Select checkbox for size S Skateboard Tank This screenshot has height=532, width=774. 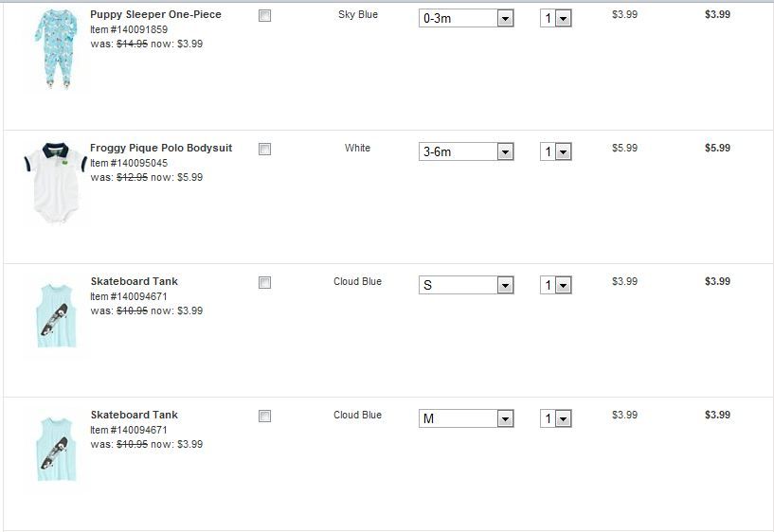(x=265, y=283)
